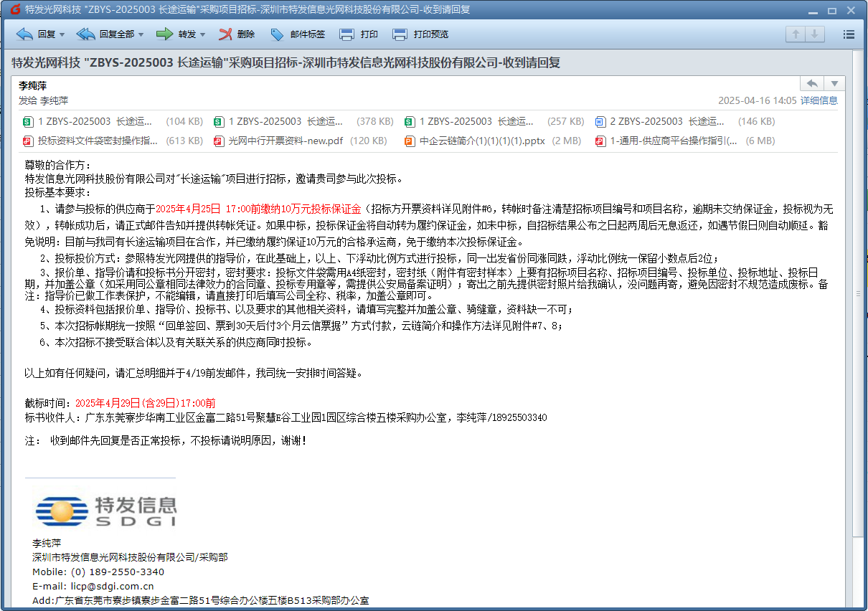
Task: Click the red deadline text 2025年4月29日(含29日)17:00前
Action: [146, 404]
